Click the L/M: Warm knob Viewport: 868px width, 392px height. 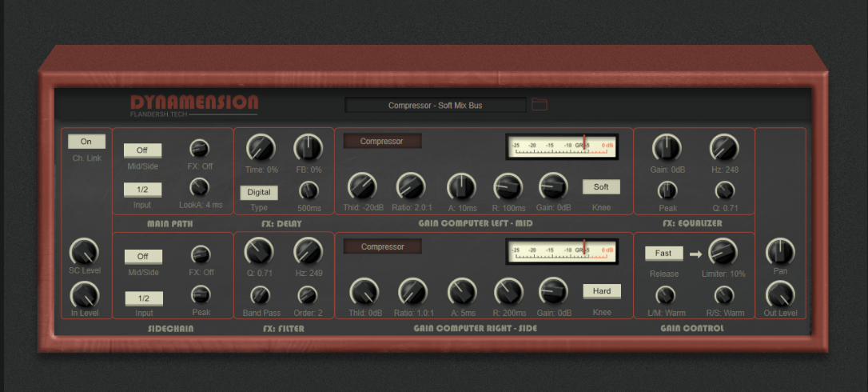[x=666, y=295]
